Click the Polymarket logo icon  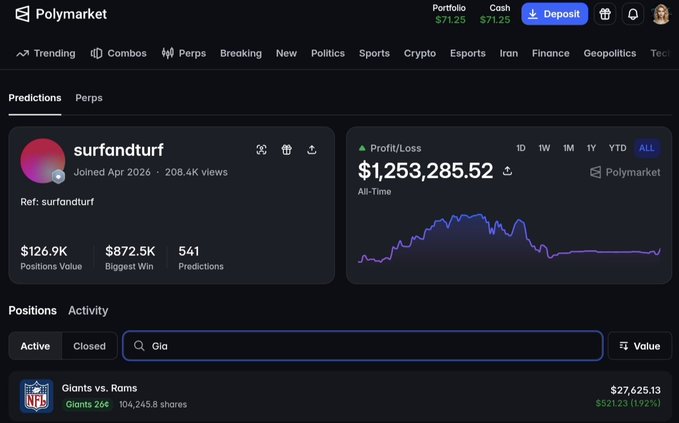(23, 14)
